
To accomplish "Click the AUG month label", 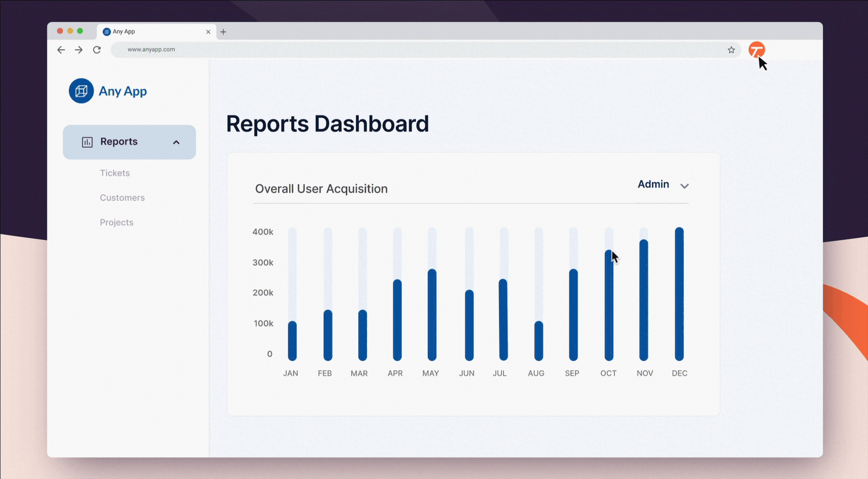I will [536, 373].
